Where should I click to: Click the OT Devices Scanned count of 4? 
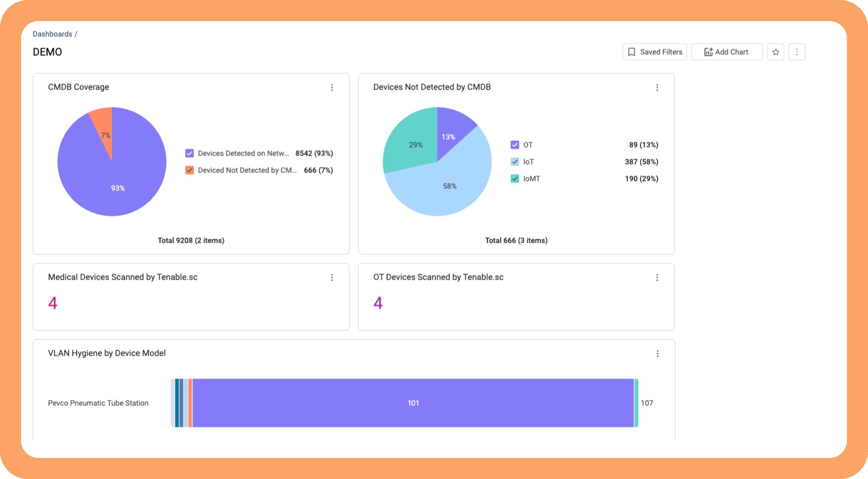pos(378,303)
